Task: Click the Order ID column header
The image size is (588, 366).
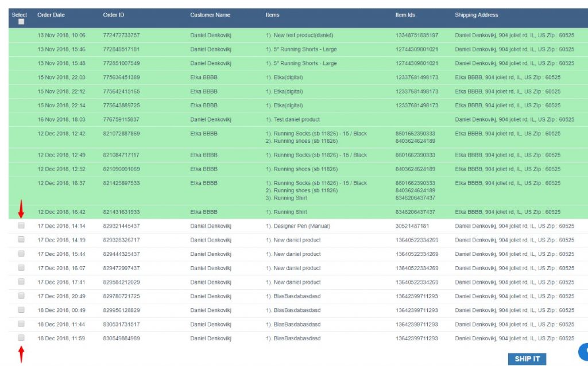Action: point(113,15)
